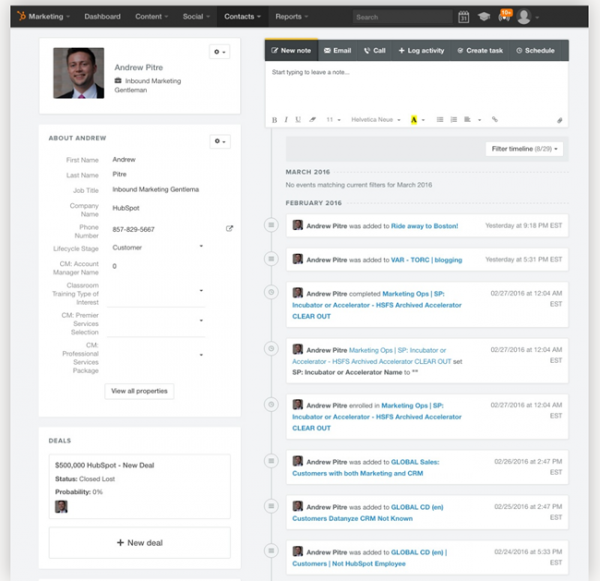Open GLOBAL Sales: Customers with both Marketing and CRM link
This screenshot has width=600, height=581.
click(x=366, y=467)
